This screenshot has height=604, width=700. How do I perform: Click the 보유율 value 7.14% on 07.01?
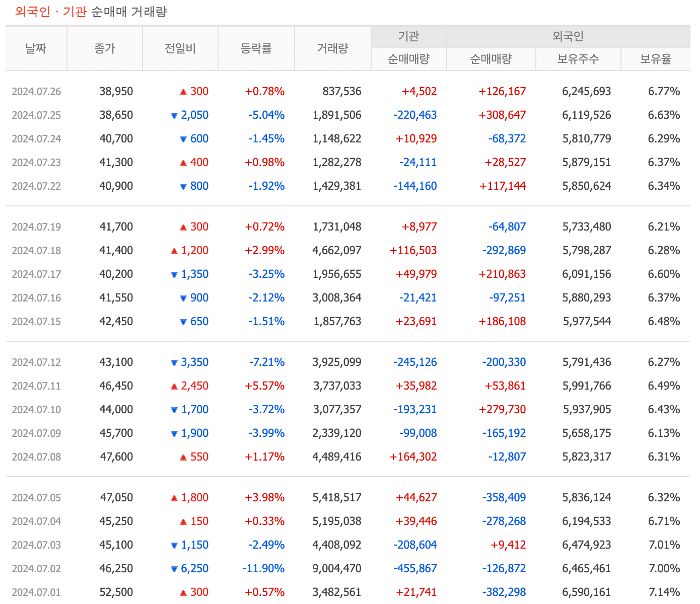[x=664, y=592]
